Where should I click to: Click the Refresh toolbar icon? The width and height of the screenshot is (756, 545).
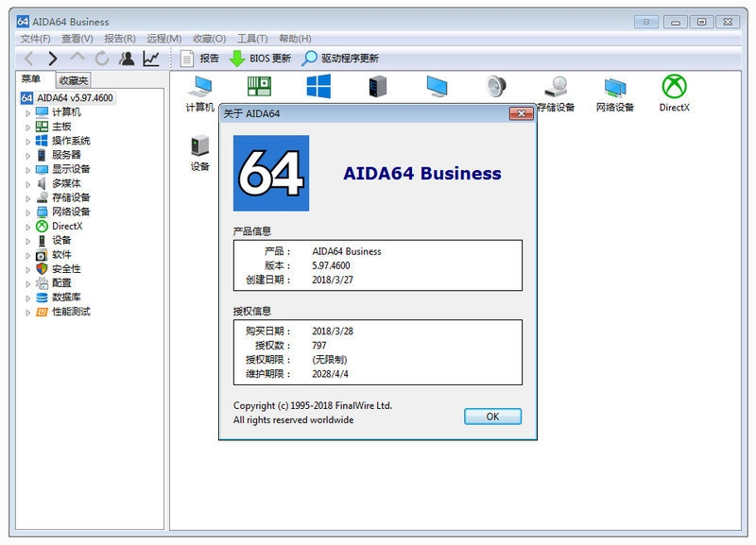102,59
